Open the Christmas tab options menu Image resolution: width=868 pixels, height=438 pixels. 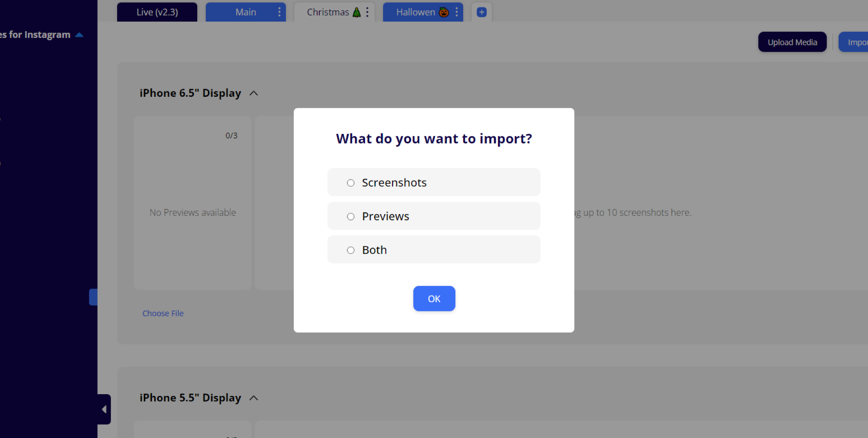point(367,12)
